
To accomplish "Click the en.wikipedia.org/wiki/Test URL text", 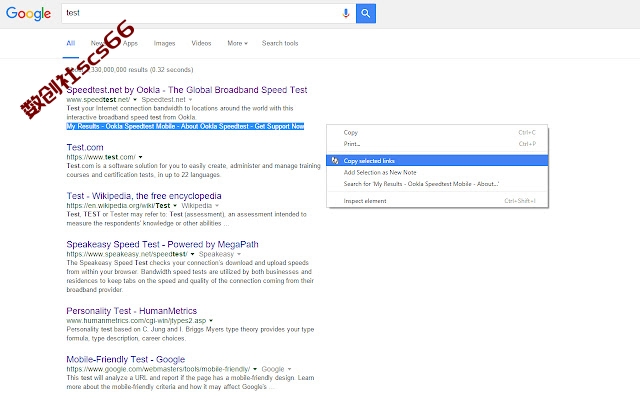I will coord(118,206).
